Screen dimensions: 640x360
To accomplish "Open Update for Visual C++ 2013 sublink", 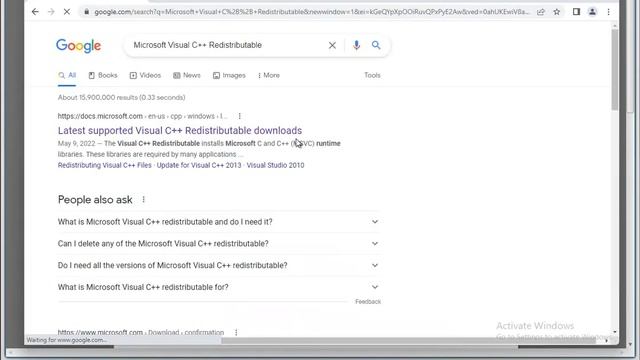I will click(199, 165).
